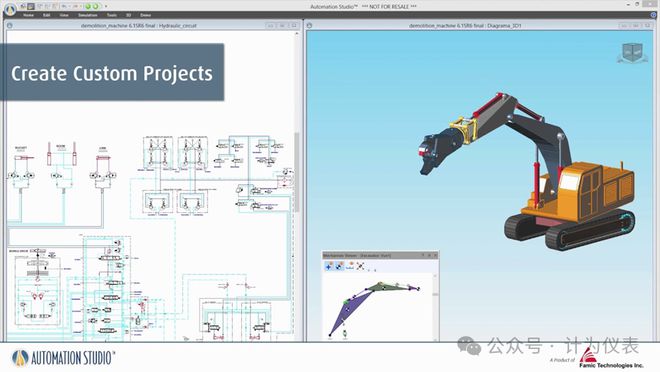This screenshot has height=372, width=660.
Task: Click the second green round quick-access button
Action: [x=96, y=6]
